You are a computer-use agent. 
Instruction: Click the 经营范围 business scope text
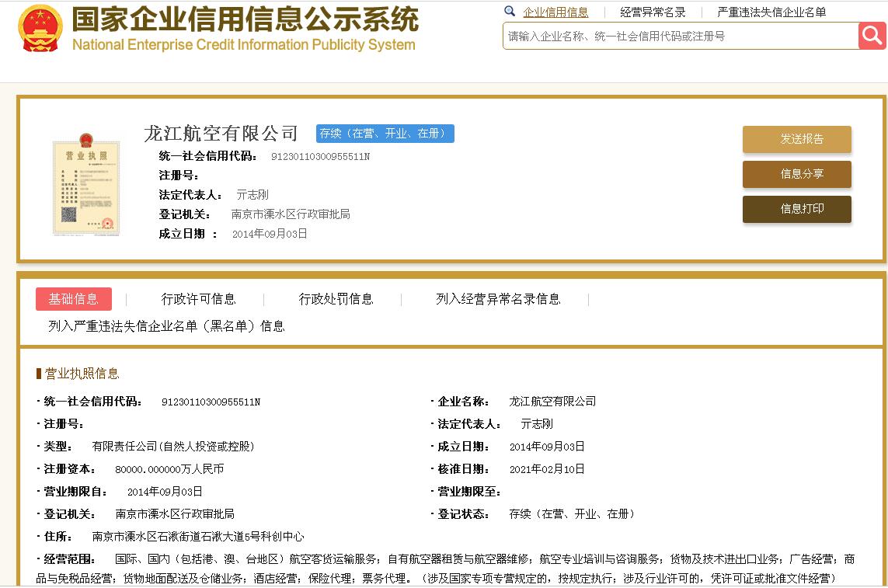click(445, 569)
